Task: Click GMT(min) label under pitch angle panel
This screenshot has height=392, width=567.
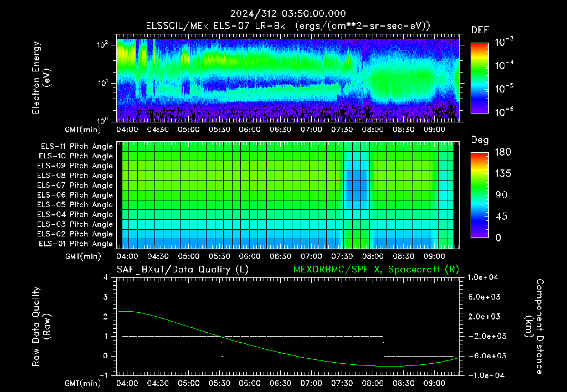Action: point(83,257)
